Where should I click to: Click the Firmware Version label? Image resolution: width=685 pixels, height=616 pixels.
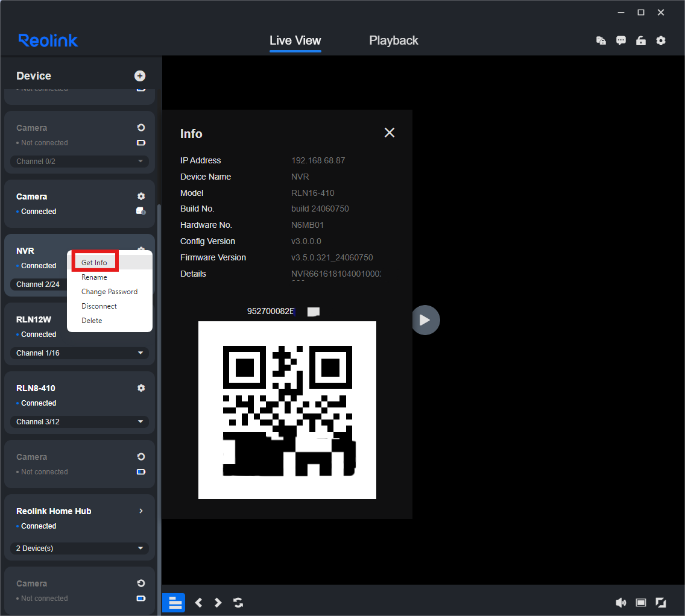(213, 257)
